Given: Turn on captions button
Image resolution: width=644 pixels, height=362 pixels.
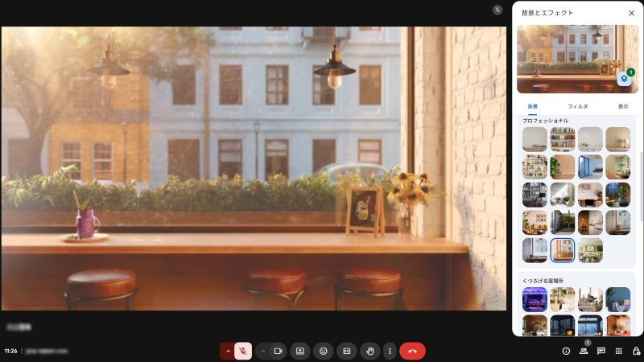Looking at the screenshot, I should (x=347, y=351).
